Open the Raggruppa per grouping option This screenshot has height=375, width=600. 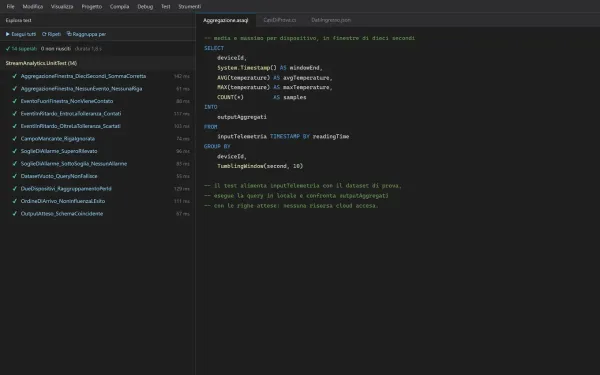pyautogui.click(x=86, y=34)
